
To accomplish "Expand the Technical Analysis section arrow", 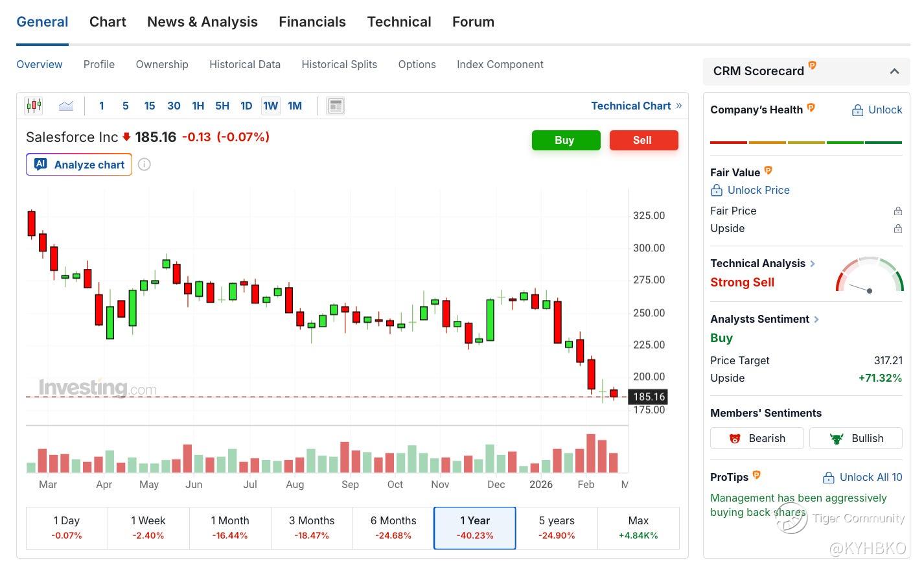I will pos(813,264).
